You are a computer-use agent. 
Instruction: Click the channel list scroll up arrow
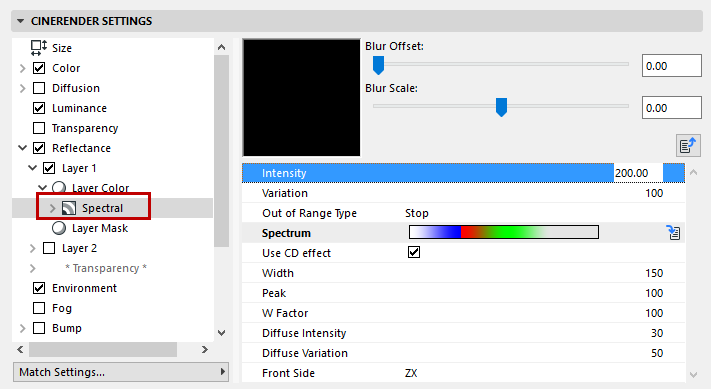[x=221, y=47]
